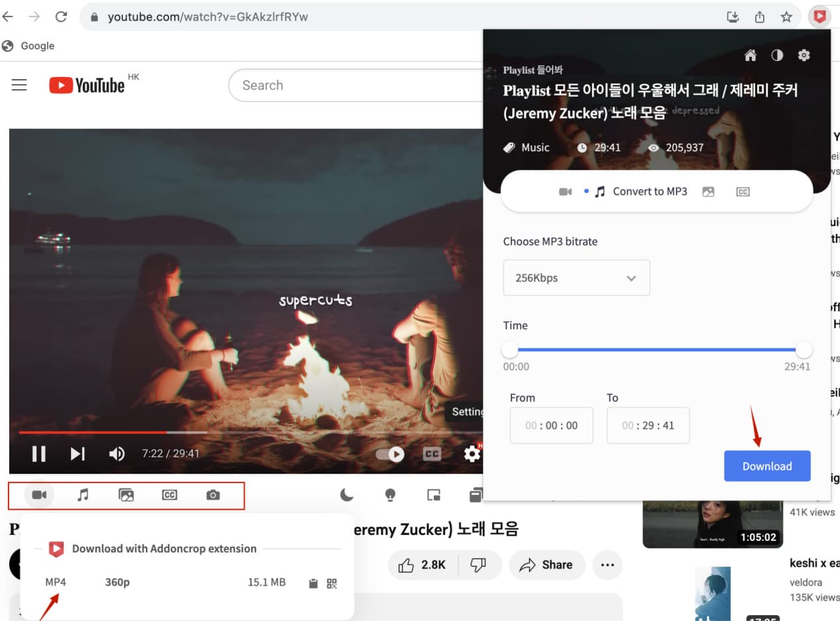Open the three-dots more actions menu
Viewport: 840px width, 621px height.
click(607, 565)
